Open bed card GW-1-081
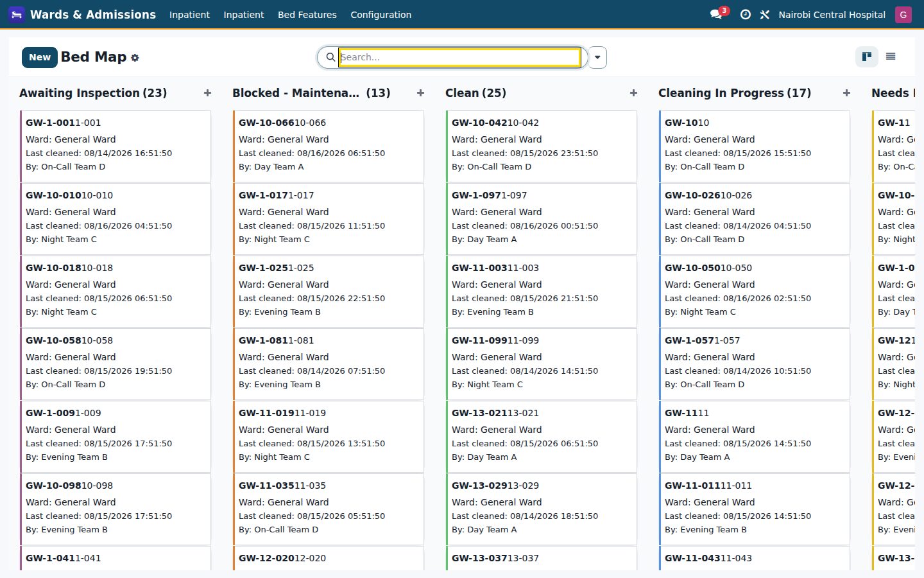 [329, 364]
